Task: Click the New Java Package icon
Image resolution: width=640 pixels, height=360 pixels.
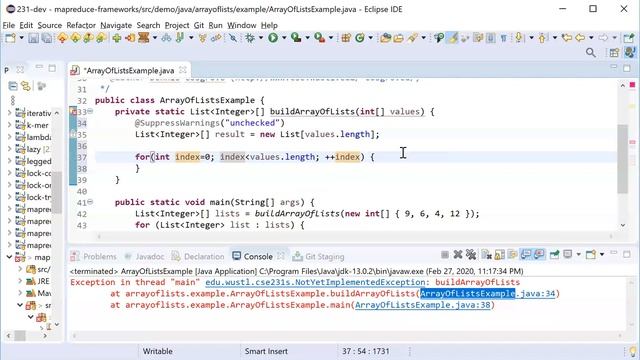Action: [346, 38]
